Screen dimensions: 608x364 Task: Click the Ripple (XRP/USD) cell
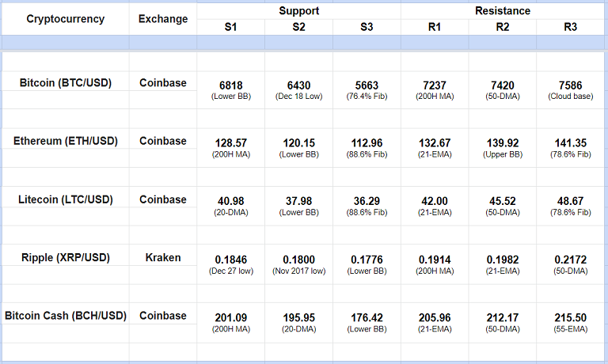(65, 257)
